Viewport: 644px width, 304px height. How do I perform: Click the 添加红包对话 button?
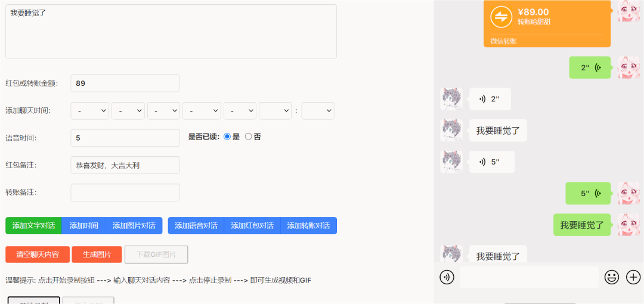pos(252,226)
